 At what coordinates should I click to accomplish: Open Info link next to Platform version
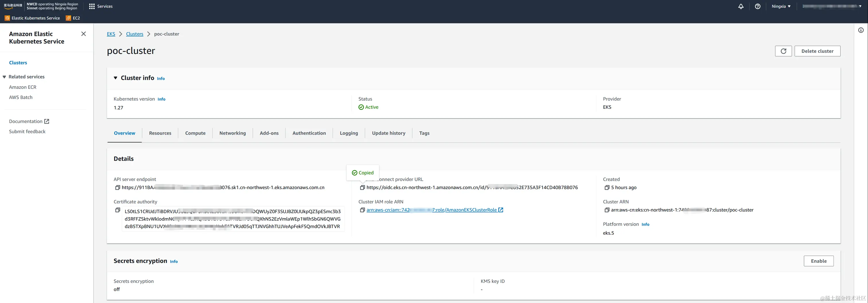click(x=645, y=225)
